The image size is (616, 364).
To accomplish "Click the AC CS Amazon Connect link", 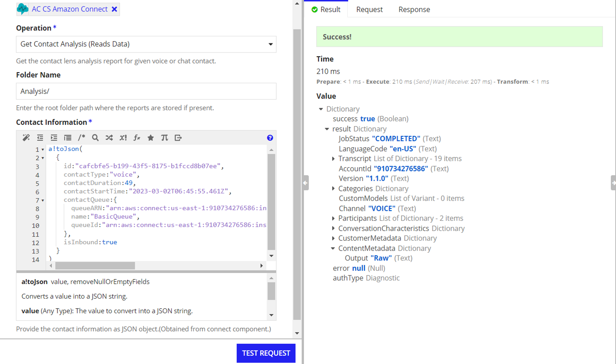I will [x=70, y=9].
